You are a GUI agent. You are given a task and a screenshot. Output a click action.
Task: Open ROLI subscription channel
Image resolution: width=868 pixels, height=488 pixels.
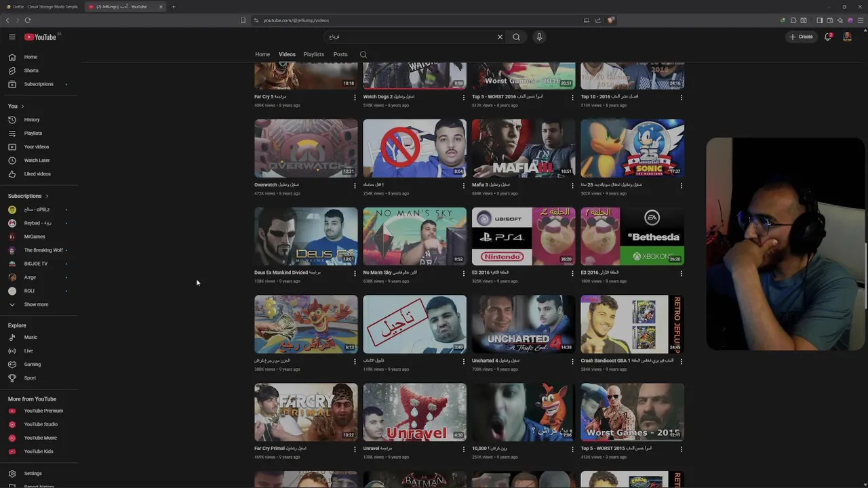pos(29,291)
